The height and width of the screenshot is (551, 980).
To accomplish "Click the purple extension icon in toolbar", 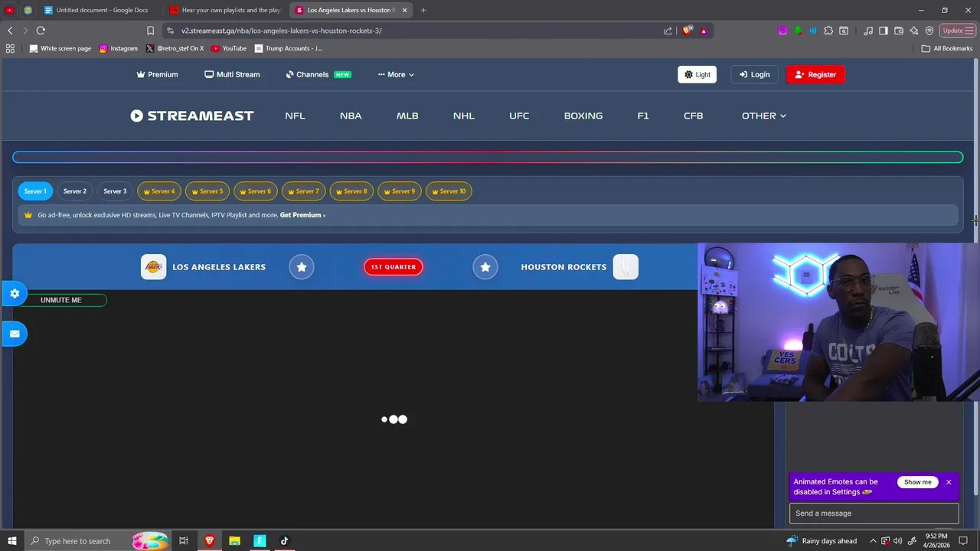I will point(782,31).
